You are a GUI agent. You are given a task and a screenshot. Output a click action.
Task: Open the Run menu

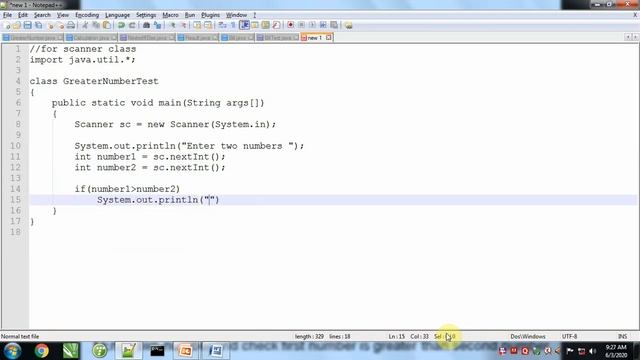190,15
